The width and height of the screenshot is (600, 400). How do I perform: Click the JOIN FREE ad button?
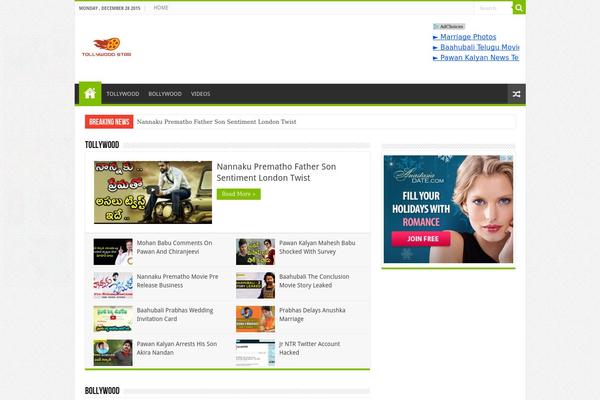(x=421, y=239)
